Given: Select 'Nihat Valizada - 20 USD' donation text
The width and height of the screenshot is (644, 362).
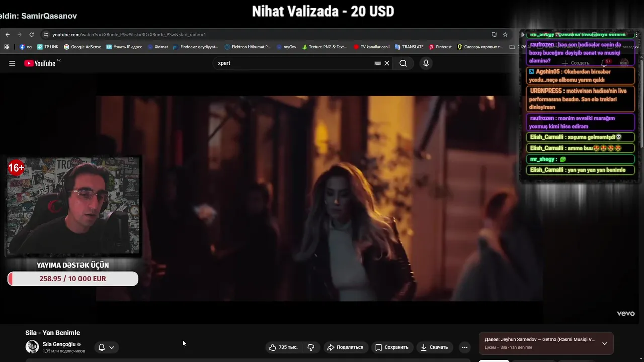Looking at the screenshot, I should pyautogui.click(x=323, y=11).
